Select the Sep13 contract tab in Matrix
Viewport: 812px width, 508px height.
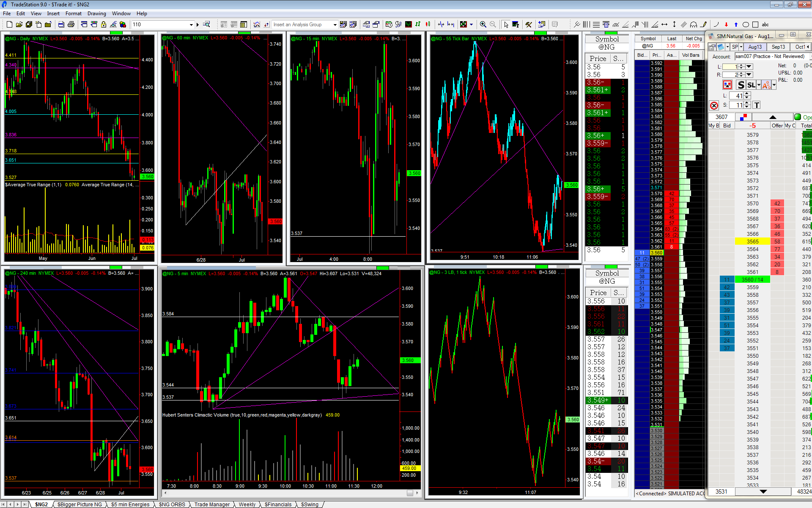click(778, 47)
